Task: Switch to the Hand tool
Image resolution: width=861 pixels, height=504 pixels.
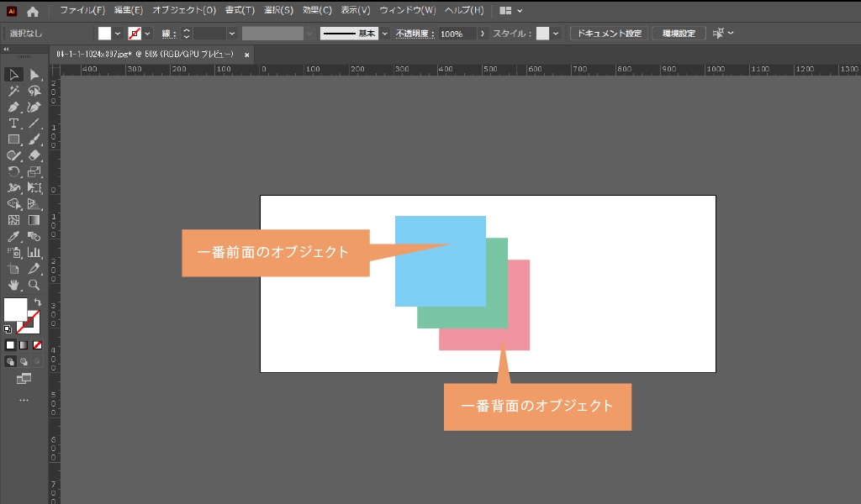Action: click(13, 285)
